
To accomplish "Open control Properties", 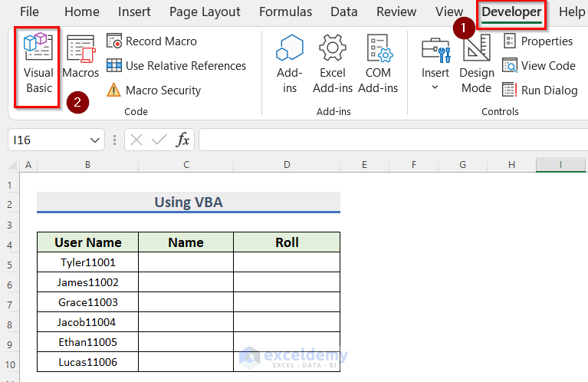I will (537, 41).
